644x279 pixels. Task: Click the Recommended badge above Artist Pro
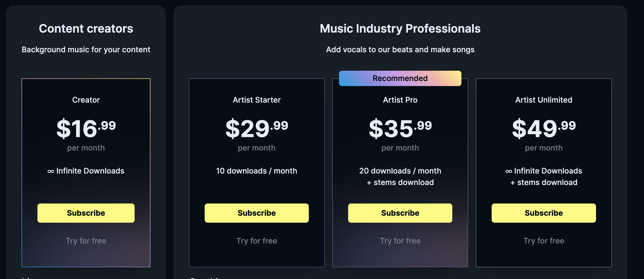[x=400, y=78]
